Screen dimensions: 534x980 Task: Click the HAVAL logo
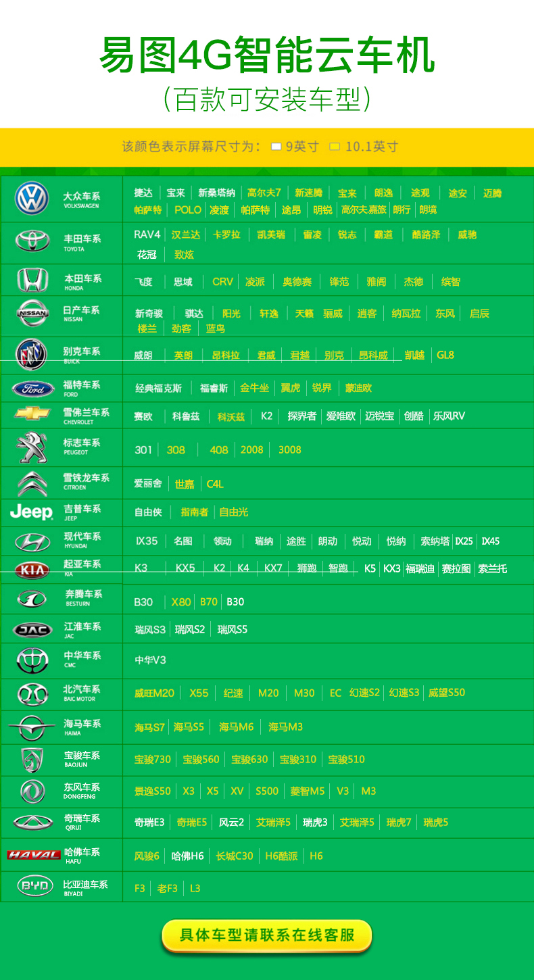(33, 854)
